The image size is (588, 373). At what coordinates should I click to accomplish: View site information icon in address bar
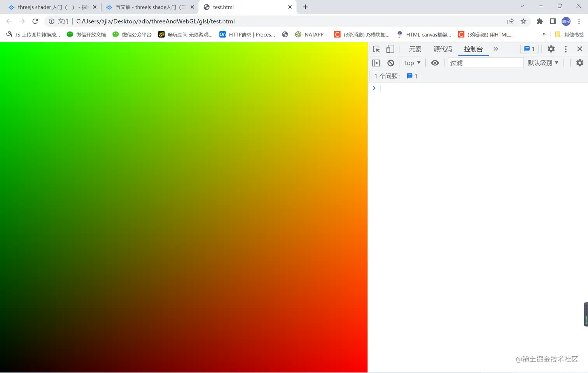(x=51, y=21)
